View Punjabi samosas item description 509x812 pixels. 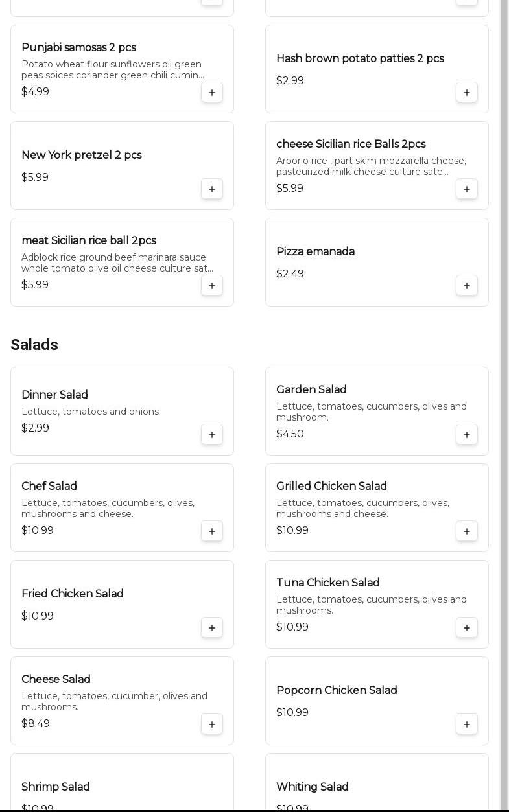click(x=112, y=69)
